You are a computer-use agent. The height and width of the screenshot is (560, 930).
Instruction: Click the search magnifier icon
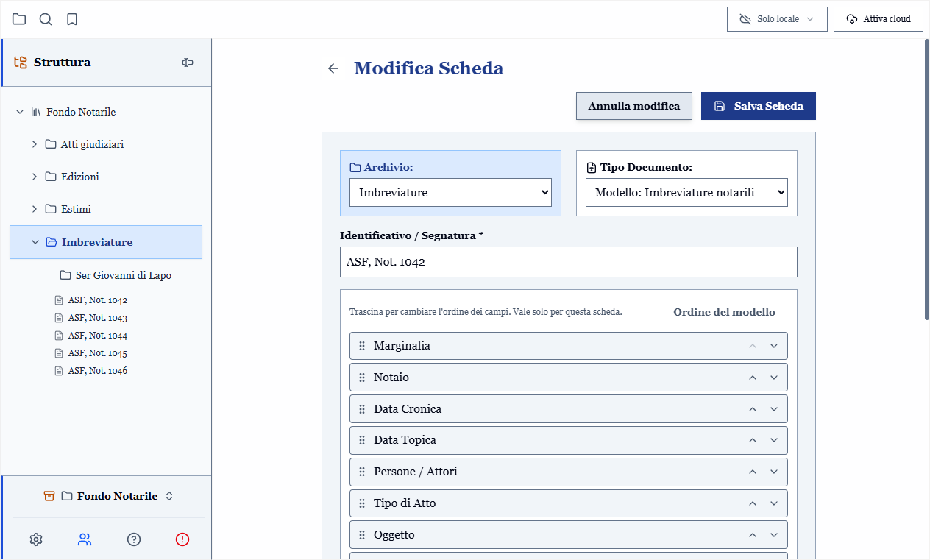coord(46,19)
